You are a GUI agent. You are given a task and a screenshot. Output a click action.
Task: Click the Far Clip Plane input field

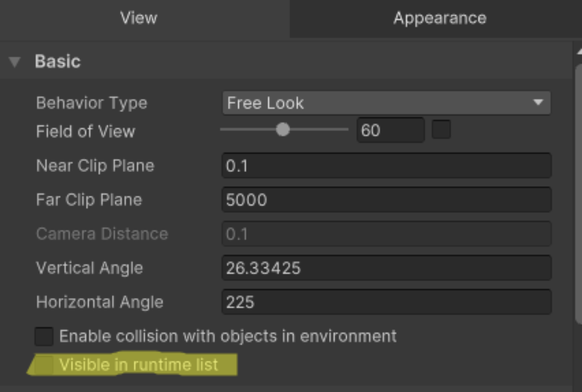coord(386,200)
